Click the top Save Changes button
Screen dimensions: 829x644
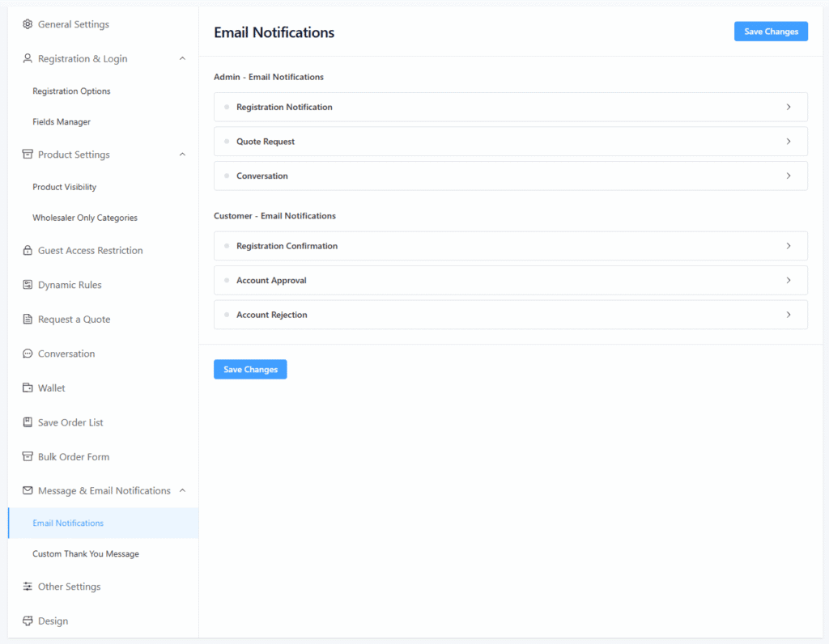pos(770,31)
